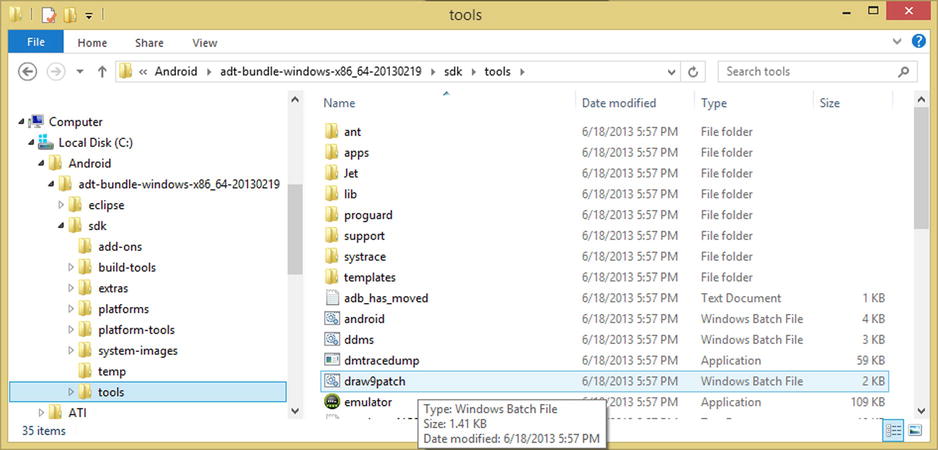
Task: Select the ddms batch file icon
Action: [x=331, y=340]
